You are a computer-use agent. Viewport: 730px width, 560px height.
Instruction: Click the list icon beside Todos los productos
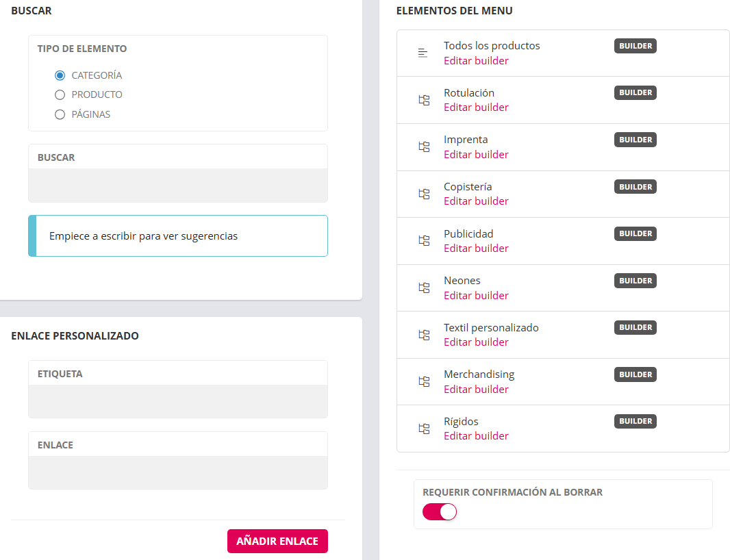coord(423,53)
